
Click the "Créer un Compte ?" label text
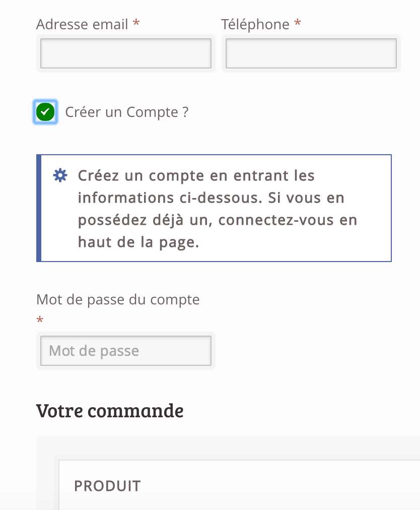[x=127, y=112]
